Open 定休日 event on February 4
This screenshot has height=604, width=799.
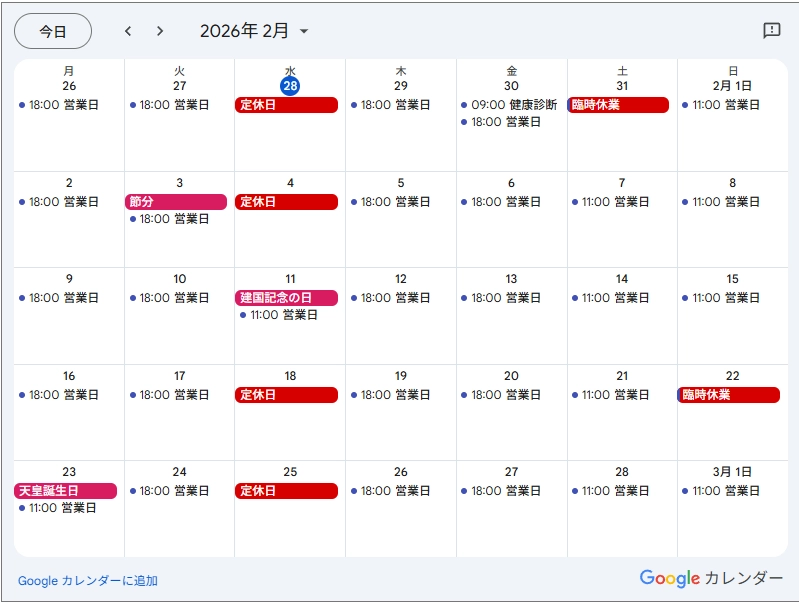point(287,202)
